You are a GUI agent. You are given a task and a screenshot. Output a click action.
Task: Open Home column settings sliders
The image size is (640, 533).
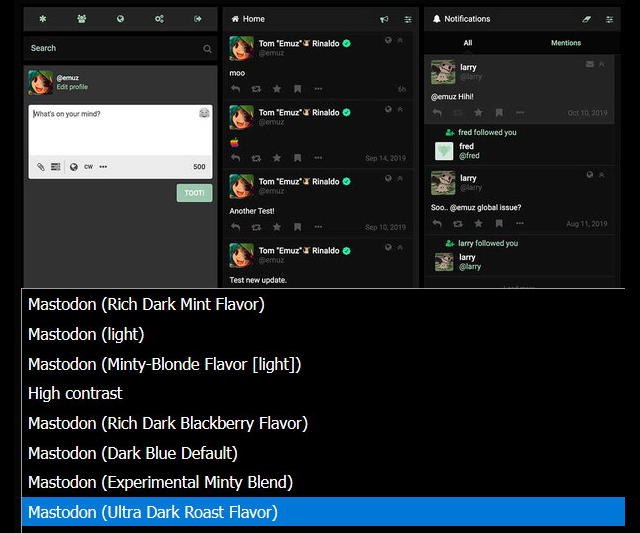[x=408, y=19]
